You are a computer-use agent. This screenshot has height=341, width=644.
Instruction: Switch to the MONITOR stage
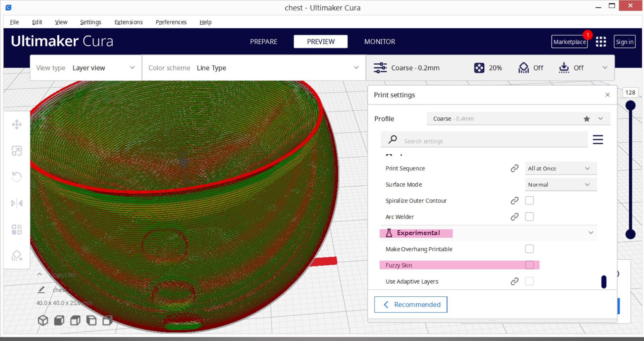tap(380, 42)
